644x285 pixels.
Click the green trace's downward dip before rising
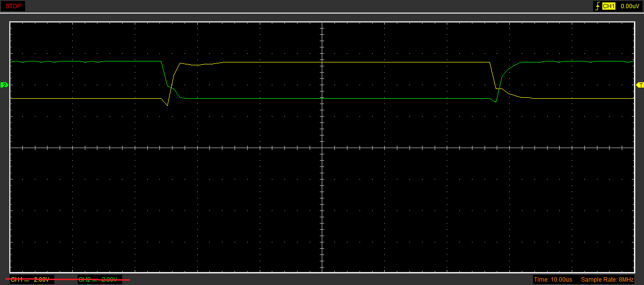click(x=496, y=102)
